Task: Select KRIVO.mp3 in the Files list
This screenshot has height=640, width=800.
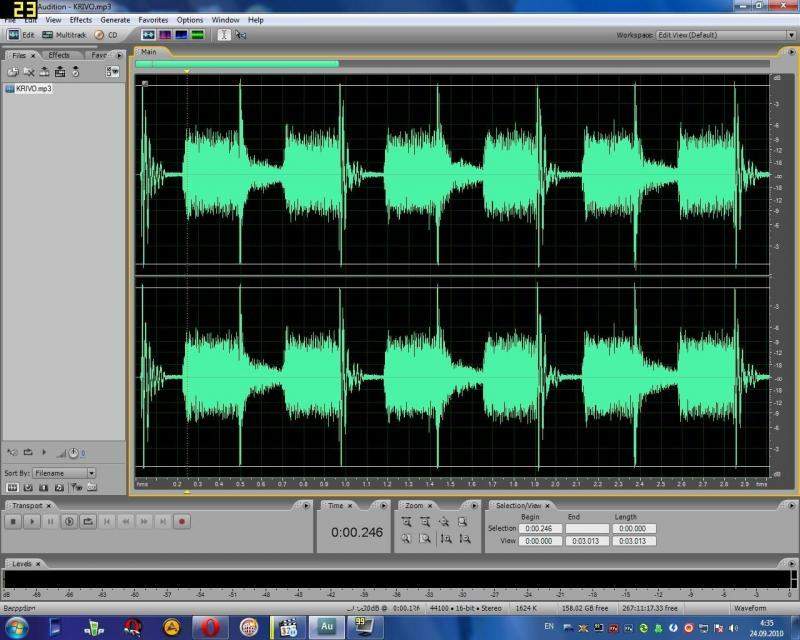Action: 33,89
